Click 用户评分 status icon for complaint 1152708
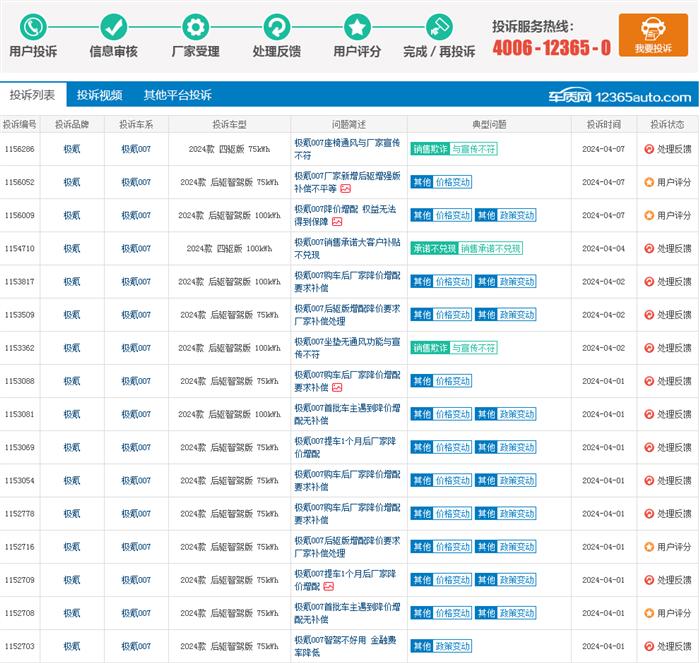This screenshot has height=663, width=700. (x=649, y=613)
